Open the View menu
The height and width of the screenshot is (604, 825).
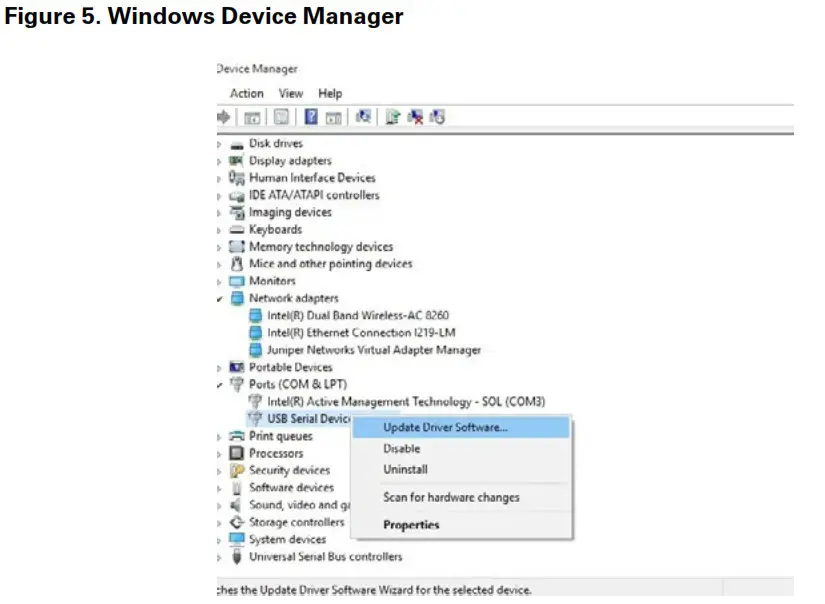[x=290, y=94]
